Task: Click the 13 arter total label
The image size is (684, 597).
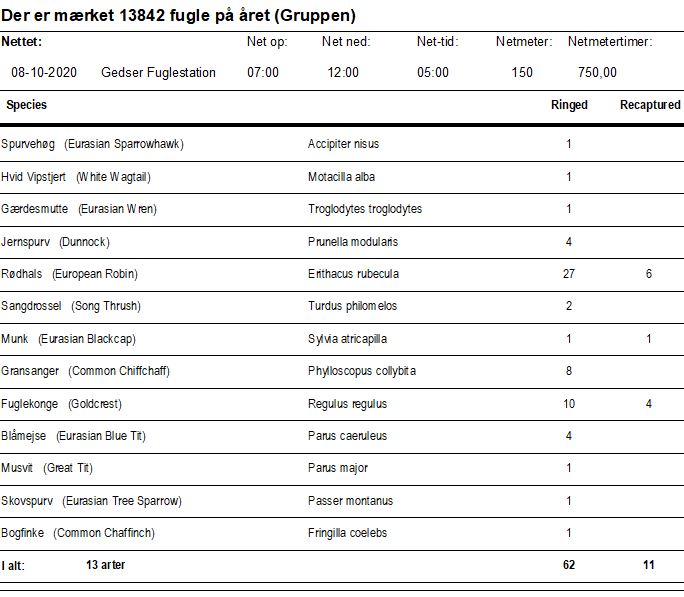Action: 106,565
